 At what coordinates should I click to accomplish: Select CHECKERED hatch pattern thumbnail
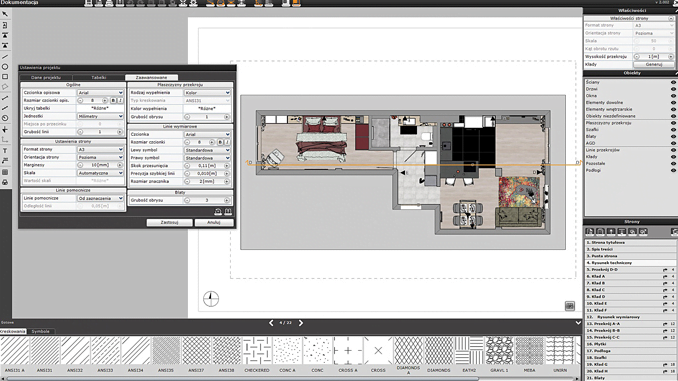point(257,351)
